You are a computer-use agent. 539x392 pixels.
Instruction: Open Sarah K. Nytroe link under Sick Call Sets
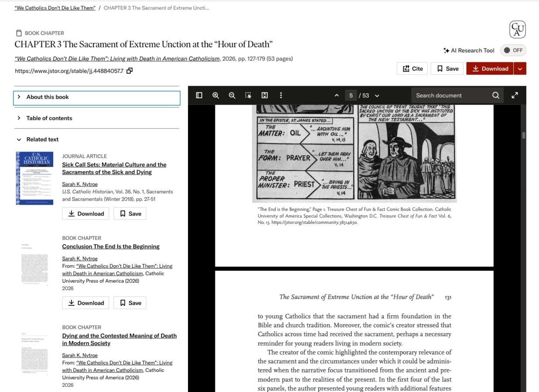tap(80, 184)
